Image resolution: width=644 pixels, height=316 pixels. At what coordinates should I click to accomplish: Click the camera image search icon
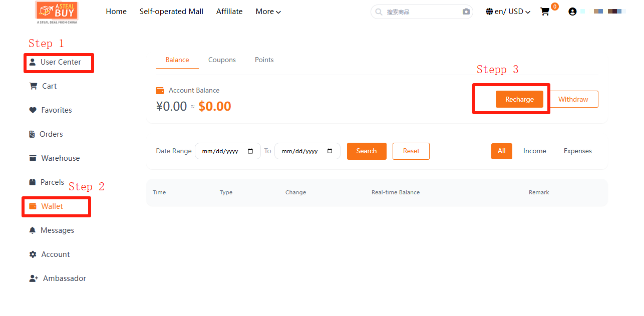click(x=466, y=12)
